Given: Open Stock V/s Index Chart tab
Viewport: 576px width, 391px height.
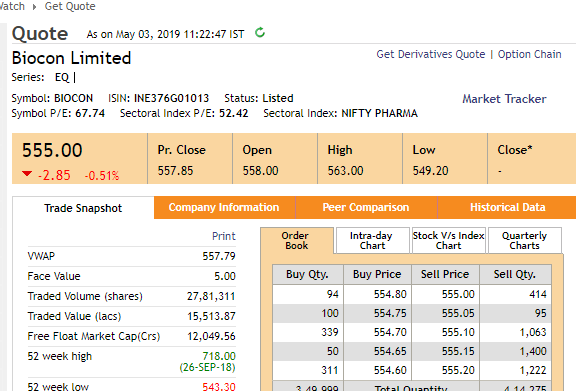Looking at the screenshot, I should point(449,241).
